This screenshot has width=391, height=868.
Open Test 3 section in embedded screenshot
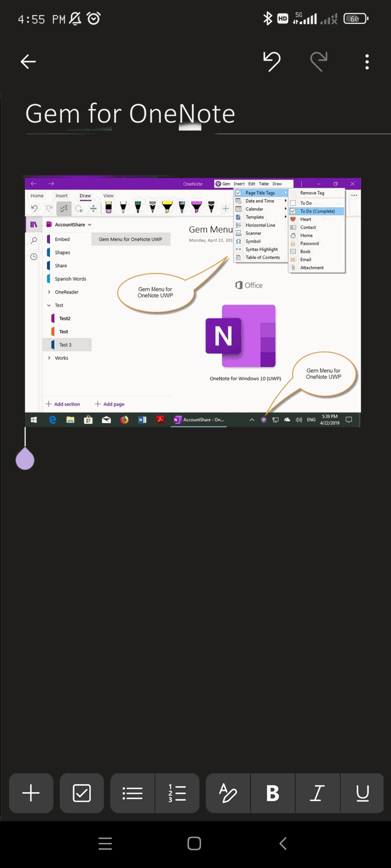(x=67, y=345)
